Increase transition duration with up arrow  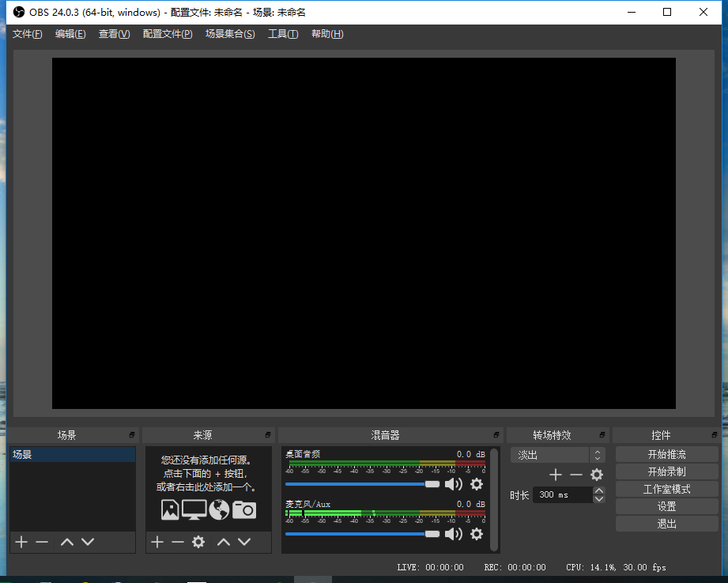[x=599, y=490]
